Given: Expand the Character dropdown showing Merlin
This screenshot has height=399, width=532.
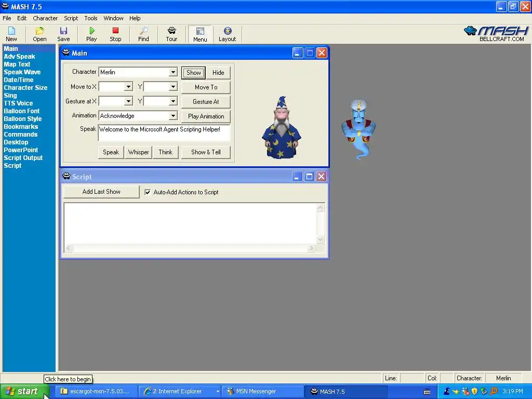Looking at the screenshot, I should coord(173,72).
